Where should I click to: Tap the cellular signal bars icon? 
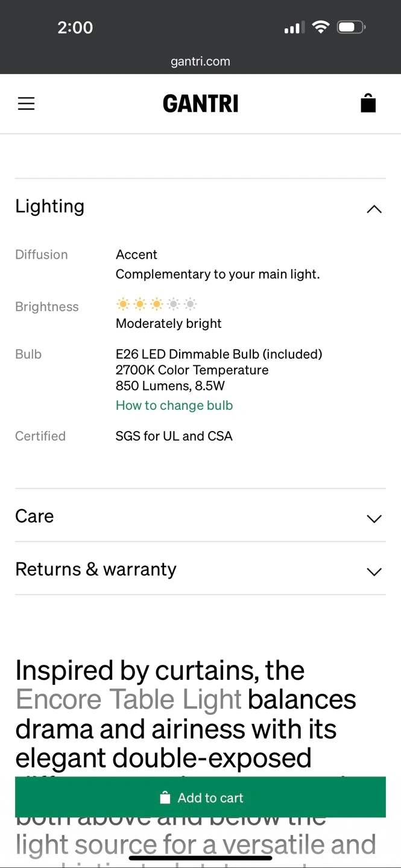(x=294, y=28)
